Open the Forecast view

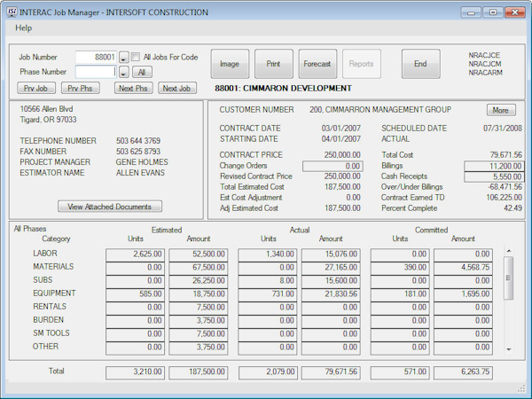pos(317,64)
